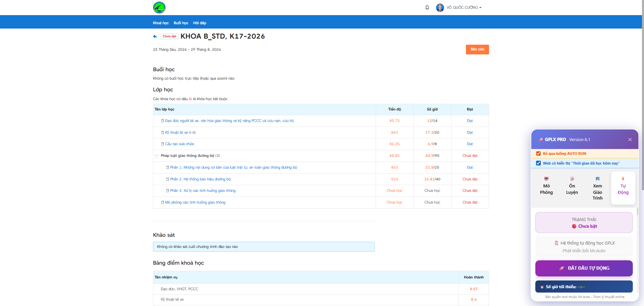The height and width of the screenshot is (306, 644).
Task: Click the document icon beside Cấu tạo sửa chữa
Action: coord(162,144)
